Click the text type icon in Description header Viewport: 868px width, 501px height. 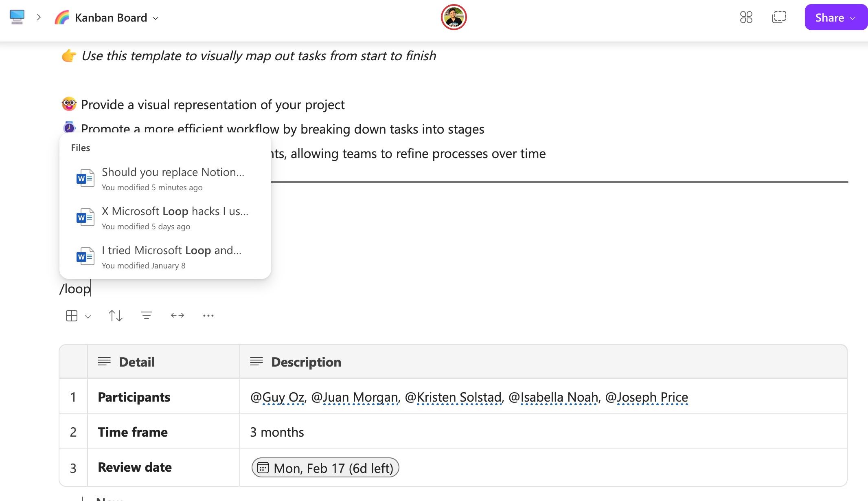[256, 361]
